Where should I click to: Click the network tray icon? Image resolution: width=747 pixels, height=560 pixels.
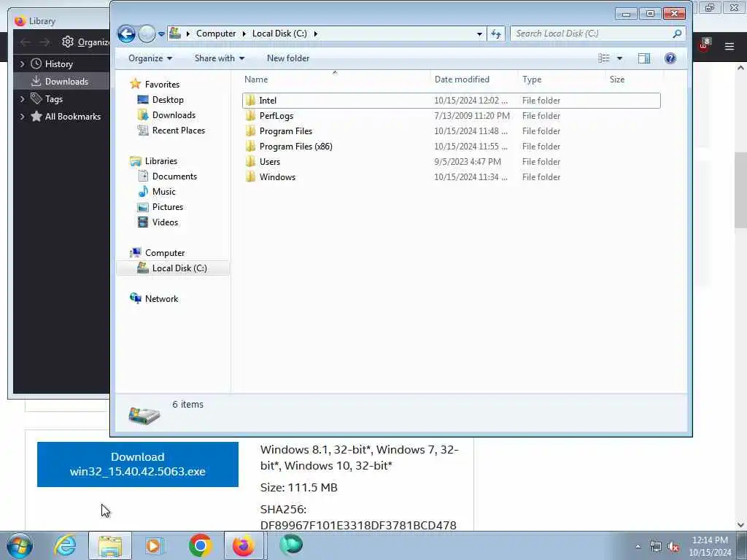[656, 547]
